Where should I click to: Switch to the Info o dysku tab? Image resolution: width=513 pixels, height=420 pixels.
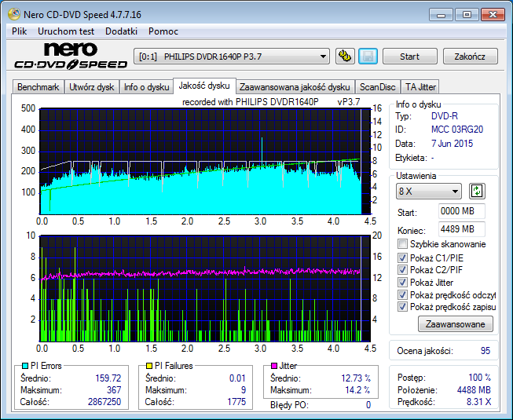point(146,87)
